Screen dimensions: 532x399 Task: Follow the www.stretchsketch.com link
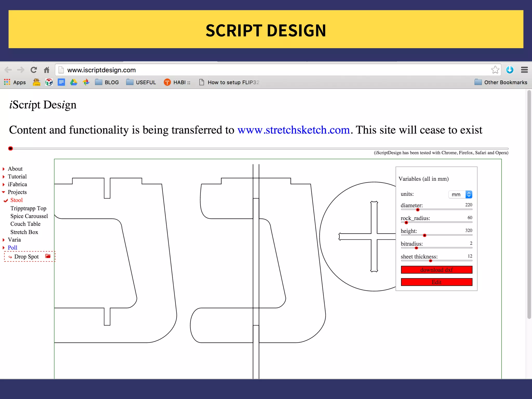(294, 130)
